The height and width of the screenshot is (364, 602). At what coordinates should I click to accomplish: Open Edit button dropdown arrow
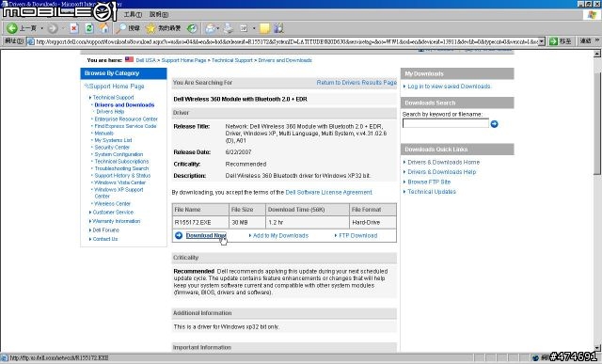coord(254,28)
